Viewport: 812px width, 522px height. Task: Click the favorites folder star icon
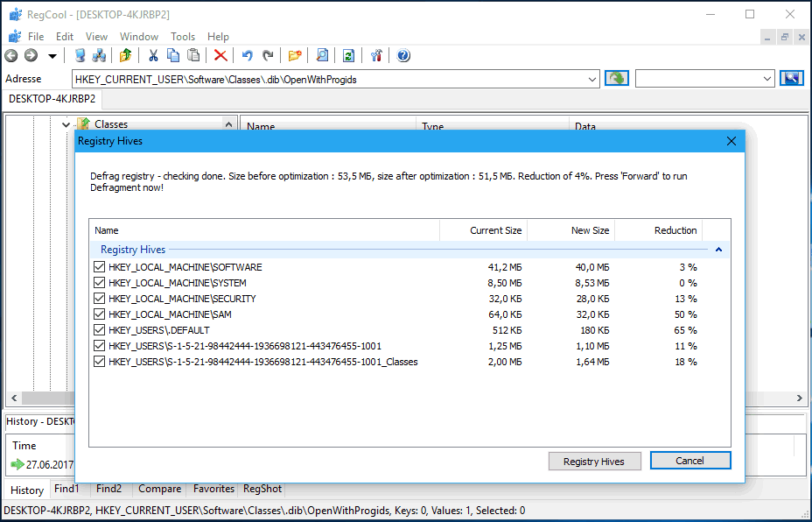coord(295,55)
